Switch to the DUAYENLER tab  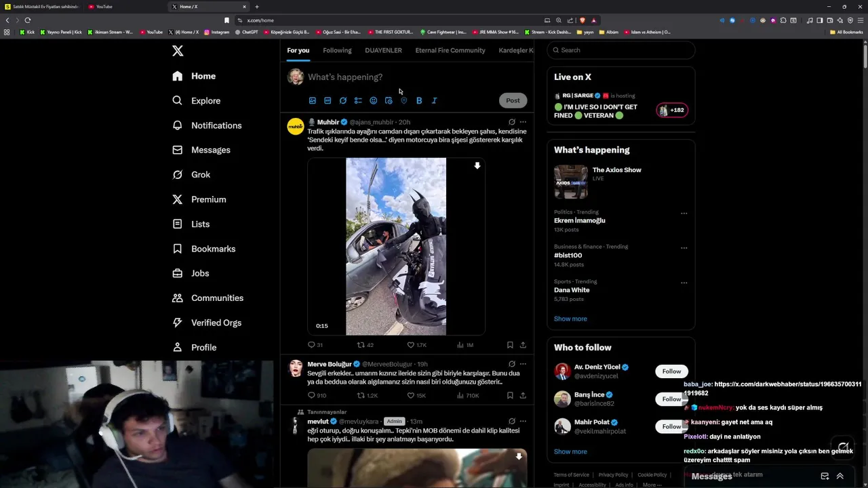383,50
